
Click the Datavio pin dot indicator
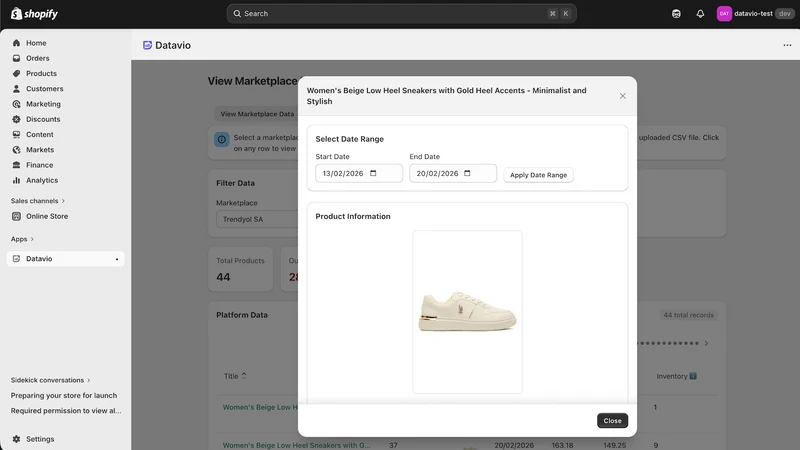tap(117, 259)
